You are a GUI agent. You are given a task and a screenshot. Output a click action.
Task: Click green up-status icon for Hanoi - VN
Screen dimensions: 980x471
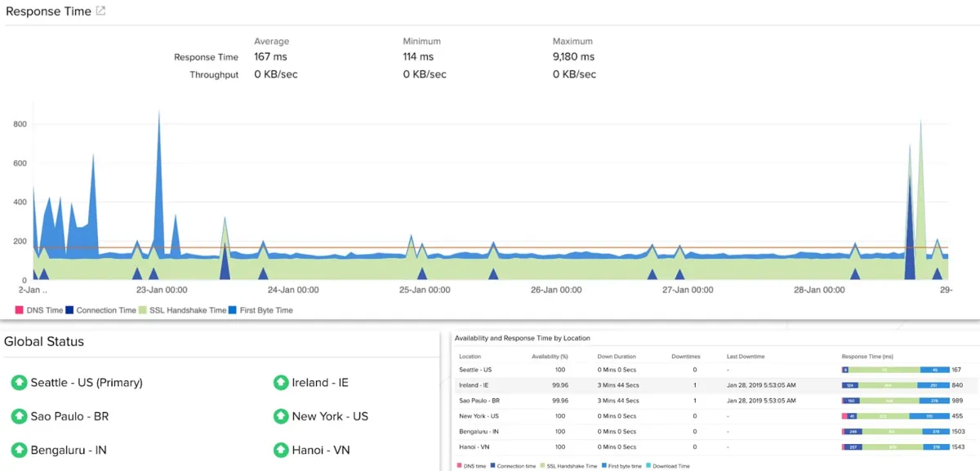point(280,450)
